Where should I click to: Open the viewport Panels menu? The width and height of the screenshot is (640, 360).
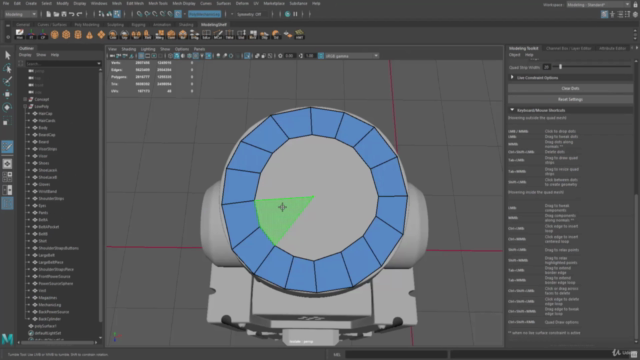[x=199, y=49]
